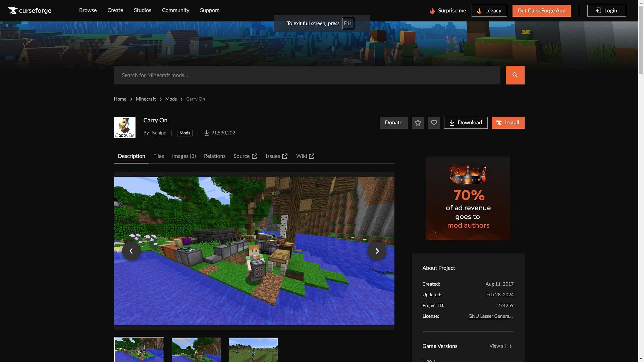Show next image with right arrow

point(377,251)
